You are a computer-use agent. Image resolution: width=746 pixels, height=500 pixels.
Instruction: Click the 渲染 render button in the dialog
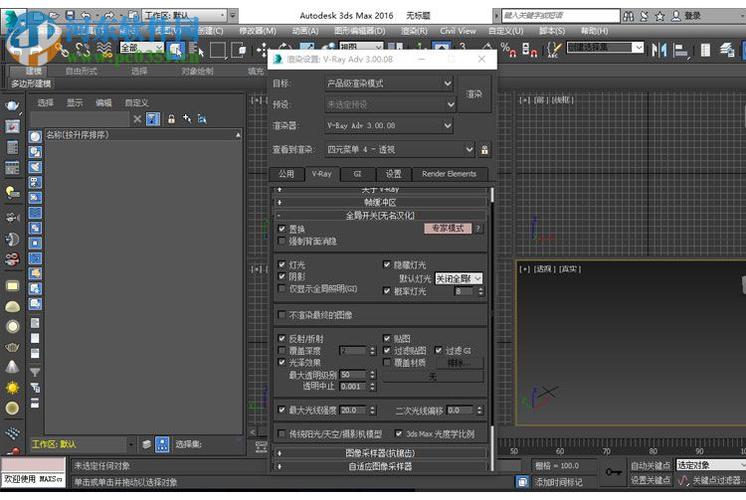(x=474, y=94)
